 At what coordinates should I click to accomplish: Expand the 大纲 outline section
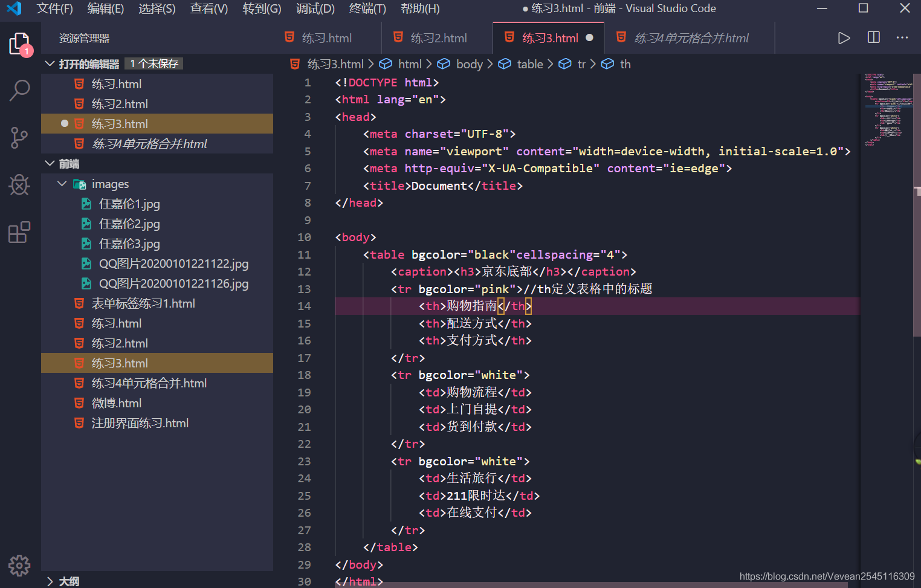[x=50, y=581]
